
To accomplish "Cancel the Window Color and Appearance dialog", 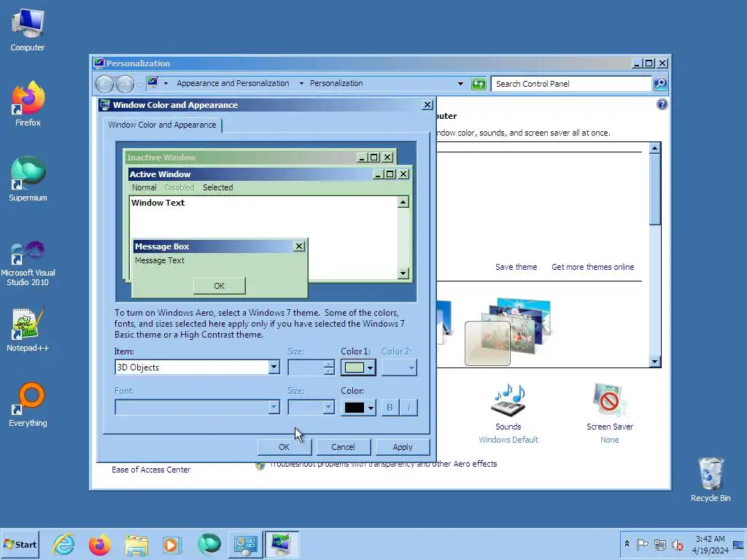I will click(x=343, y=447).
